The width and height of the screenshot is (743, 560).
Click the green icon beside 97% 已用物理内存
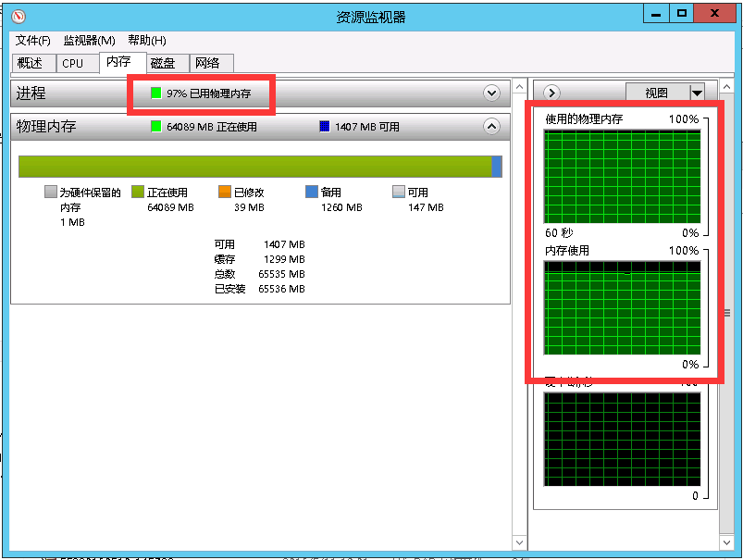pyautogui.click(x=155, y=93)
